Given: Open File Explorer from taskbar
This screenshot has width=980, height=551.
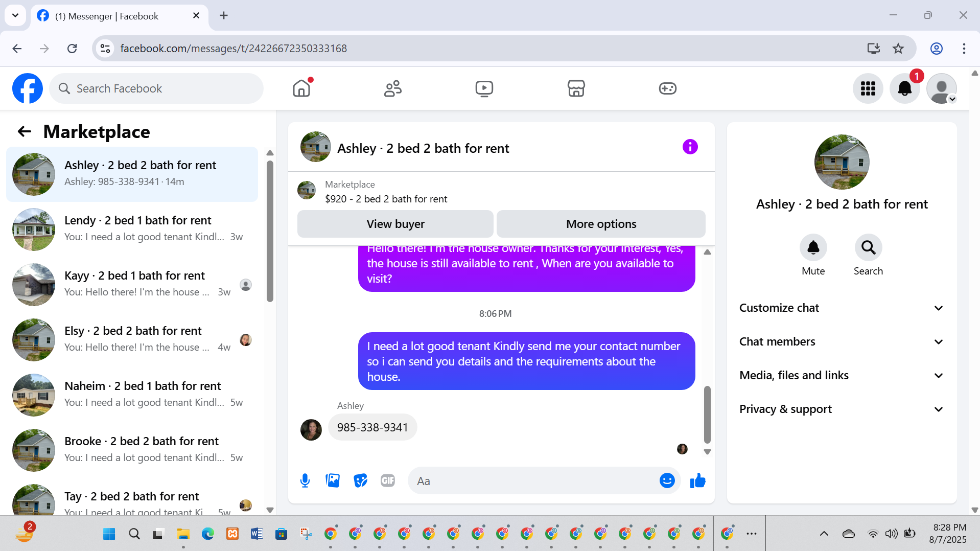Looking at the screenshot, I should tap(183, 534).
